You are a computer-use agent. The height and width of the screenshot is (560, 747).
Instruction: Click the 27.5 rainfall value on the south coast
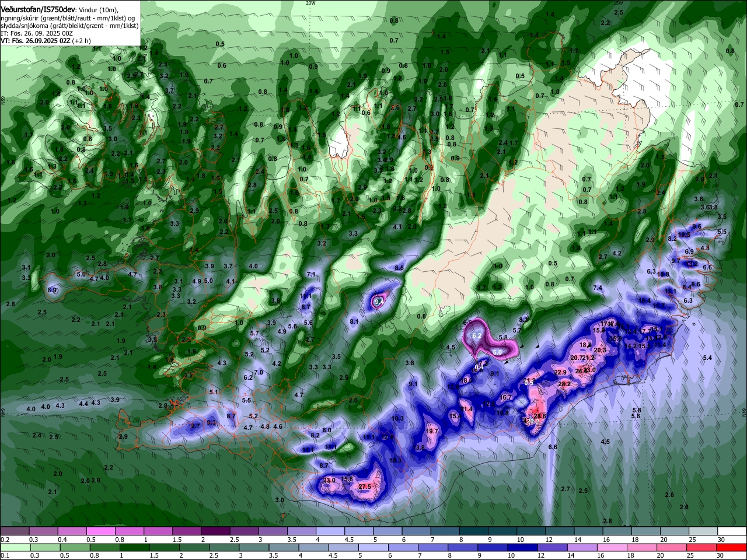pos(365,487)
